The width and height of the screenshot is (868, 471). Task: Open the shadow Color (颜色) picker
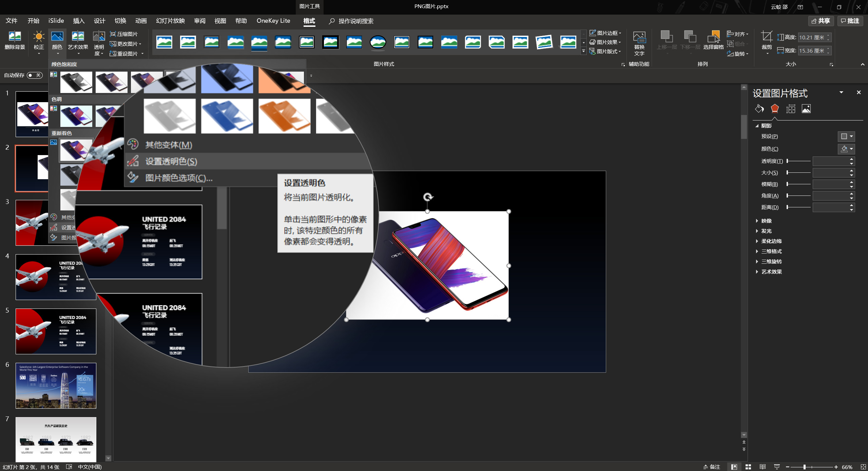pyautogui.click(x=846, y=149)
